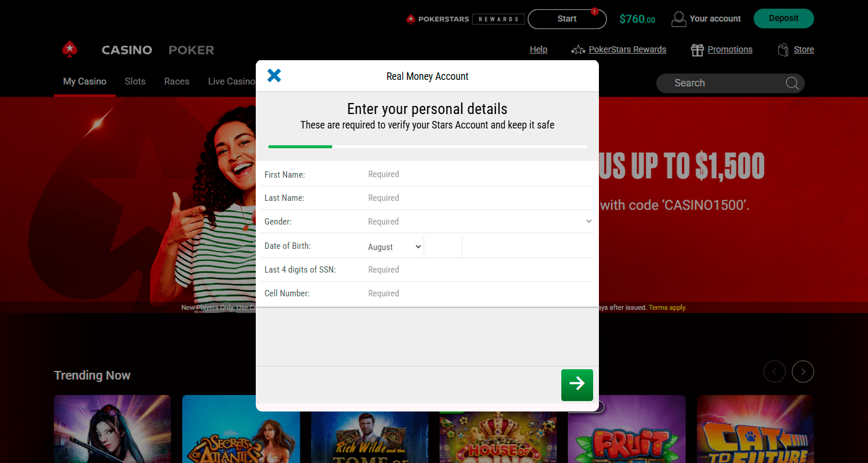Click the Your account profile icon
The image size is (868, 463).
click(678, 19)
